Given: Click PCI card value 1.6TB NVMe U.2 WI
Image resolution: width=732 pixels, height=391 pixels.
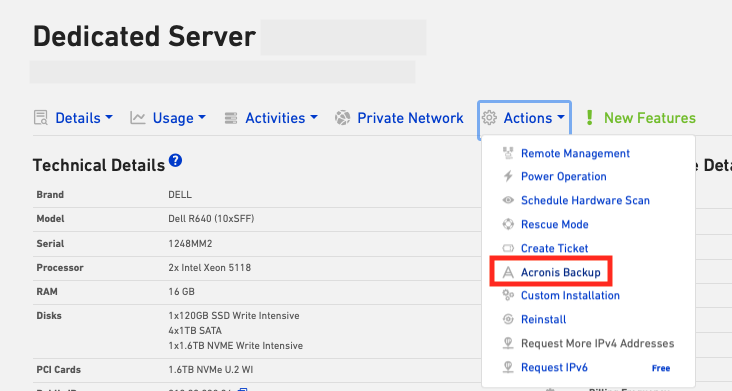Looking at the screenshot, I should click(x=211, y=370).
